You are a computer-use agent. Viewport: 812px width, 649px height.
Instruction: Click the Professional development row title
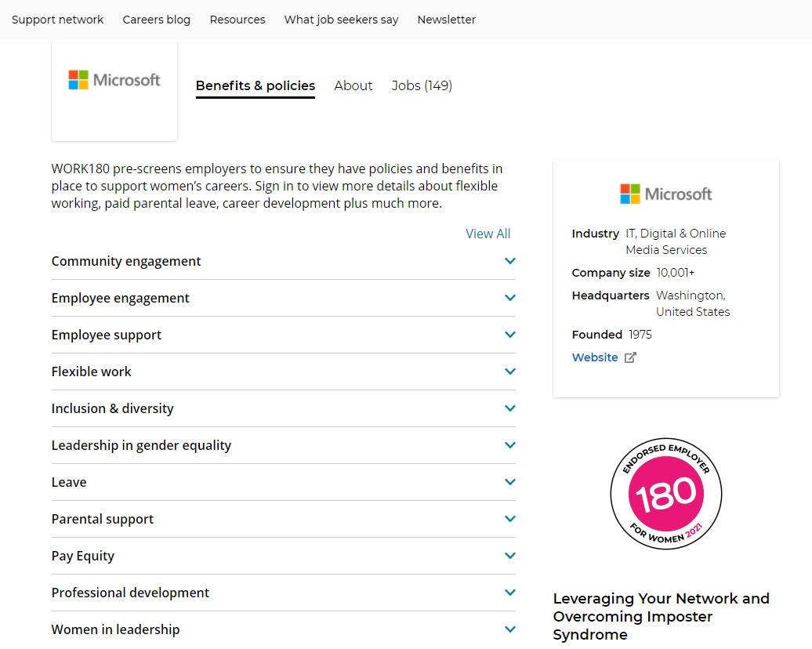130,593
